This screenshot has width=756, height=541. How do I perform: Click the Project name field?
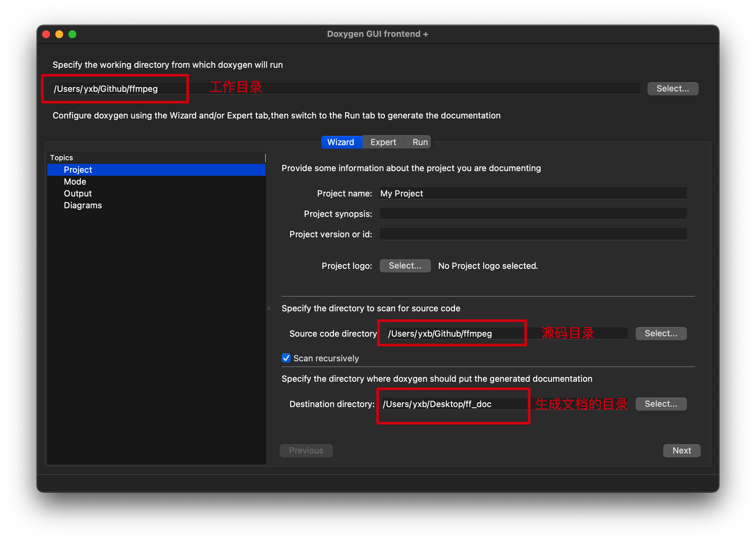(x=533, y=193)
